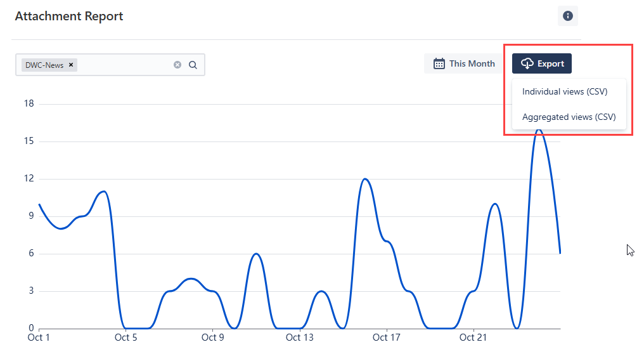Click the small peak of 3 near Oct 14
Viewport: 644px width, 354px height.
(x=321, y=291)
